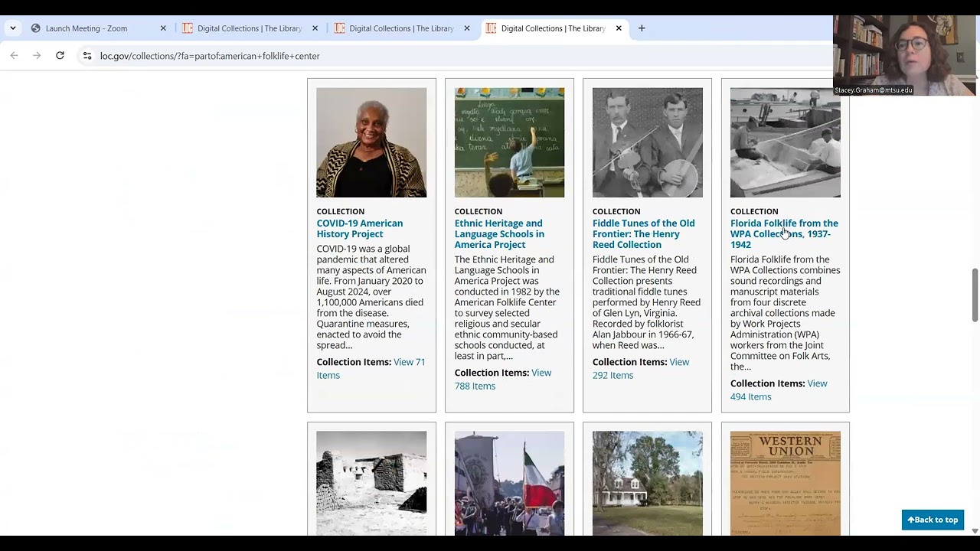
Task: Open Fiddle Tunes of the Old Frontier link
Action: tap(644, 234)
